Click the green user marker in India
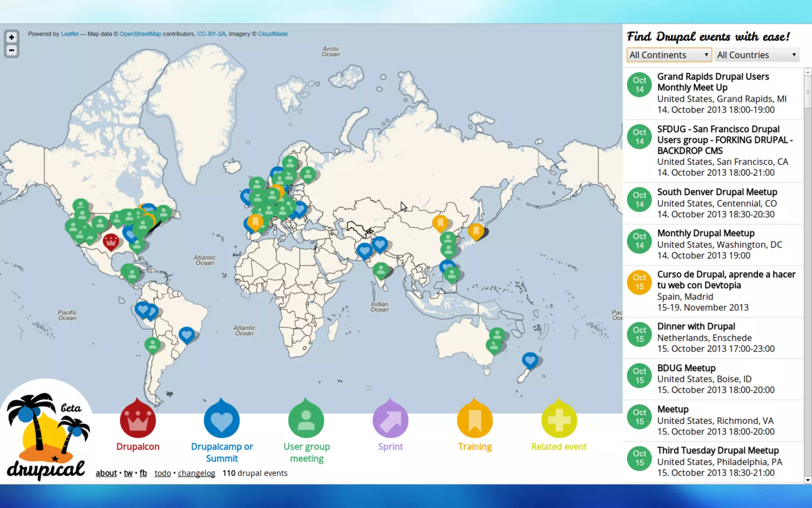 (x=381, y=271)
